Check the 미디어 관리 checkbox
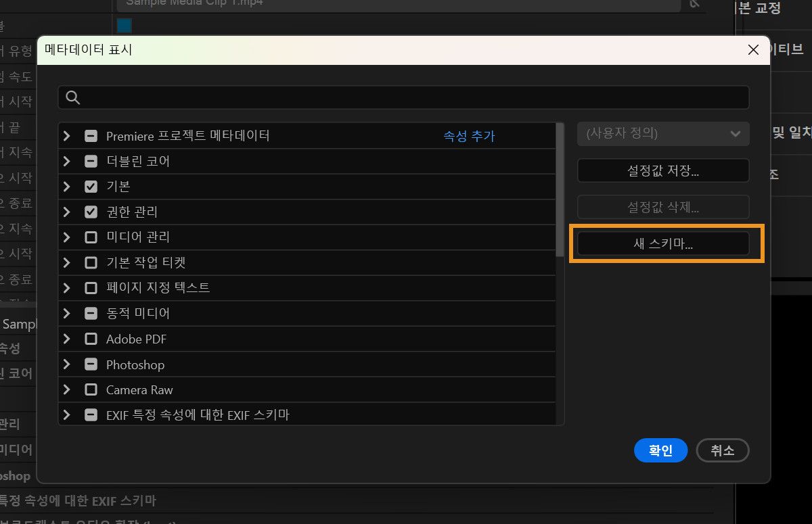The width and height of the screenshot is (812, 524). [x=91, y=237]
